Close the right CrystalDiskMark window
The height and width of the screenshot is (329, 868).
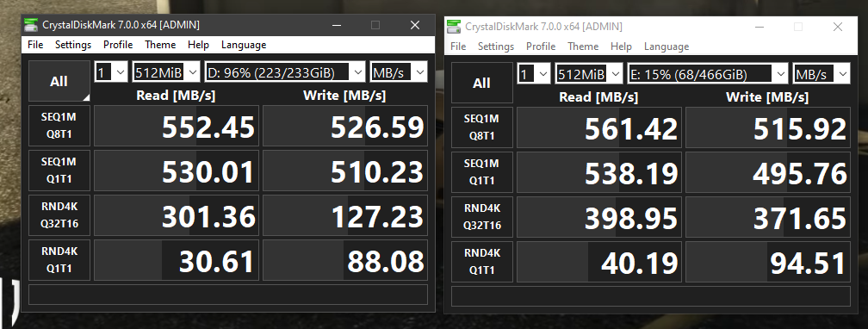(838, 27)
